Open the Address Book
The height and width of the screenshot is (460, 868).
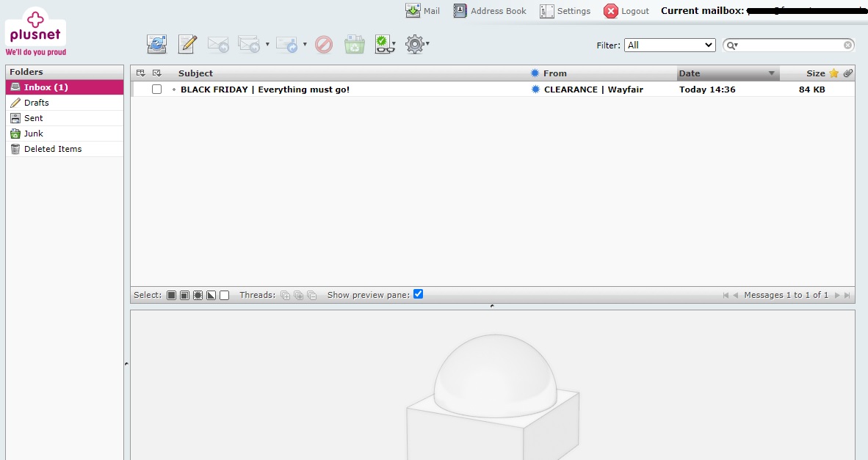click(x=489, y=11)
